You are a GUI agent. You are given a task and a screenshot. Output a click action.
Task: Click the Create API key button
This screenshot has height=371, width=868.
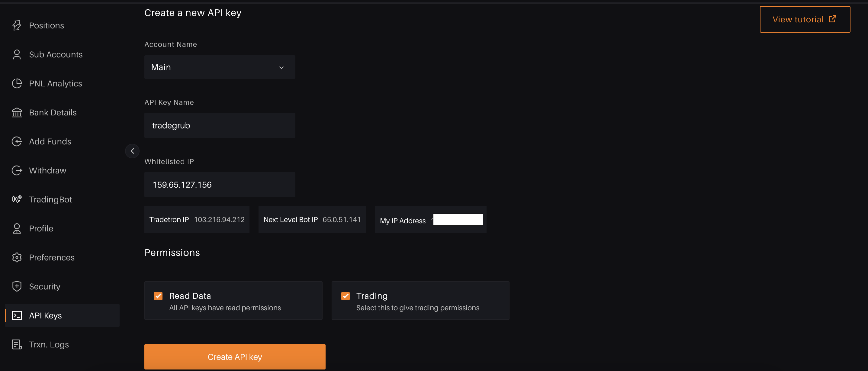(235, 356)
